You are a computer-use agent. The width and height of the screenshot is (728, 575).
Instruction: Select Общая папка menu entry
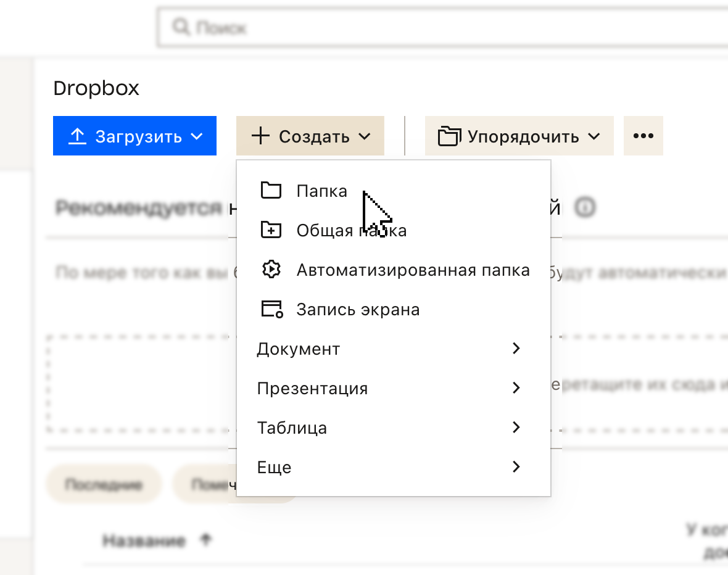click(x=393, y=230)
